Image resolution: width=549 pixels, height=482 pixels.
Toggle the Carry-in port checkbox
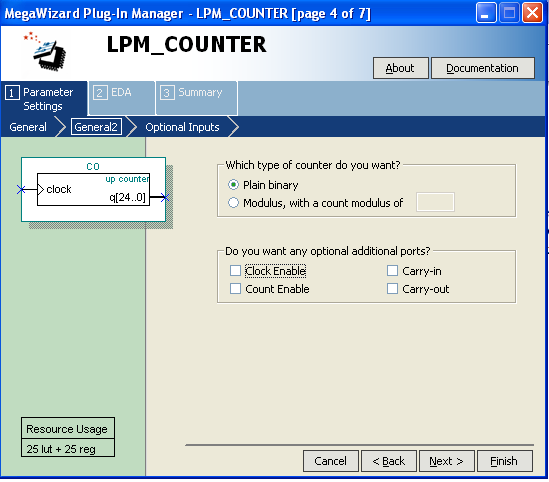[392, 271]
